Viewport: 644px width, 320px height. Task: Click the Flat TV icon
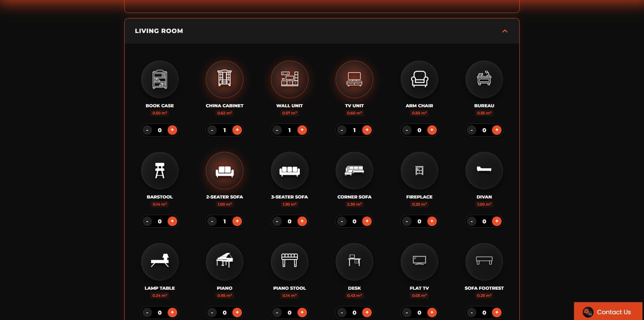(419, 262)
